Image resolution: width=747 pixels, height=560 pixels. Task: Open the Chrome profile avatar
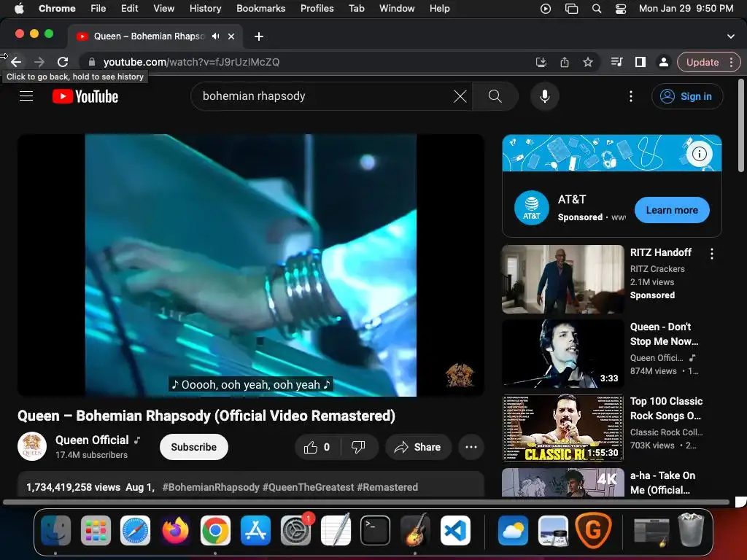pyautogui.click(x=663, y=62)
